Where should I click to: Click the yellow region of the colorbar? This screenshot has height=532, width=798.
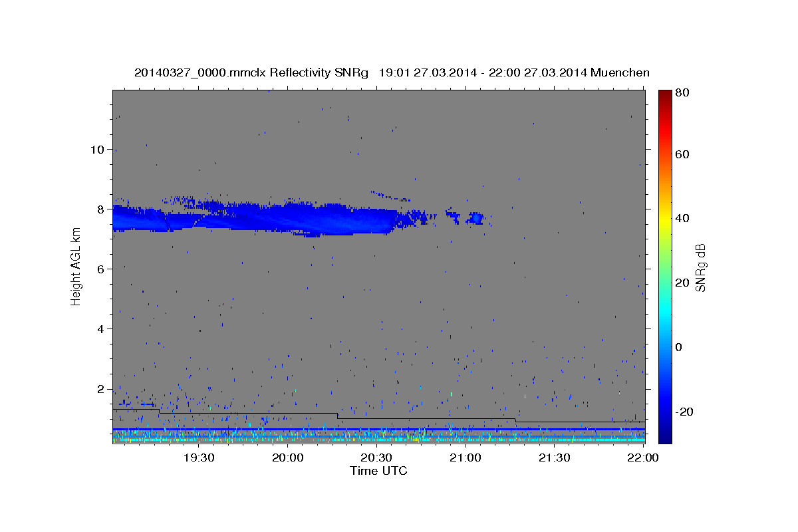(x=665, y=219)
